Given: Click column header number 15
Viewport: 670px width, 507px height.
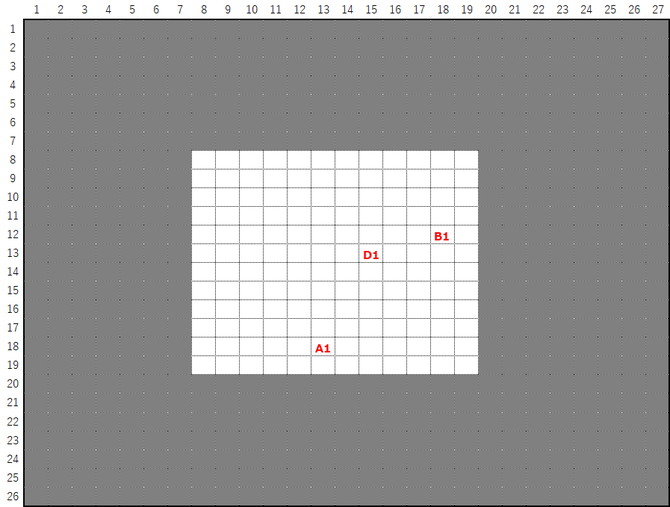Looking at the screenshot, I should [371, 9].
